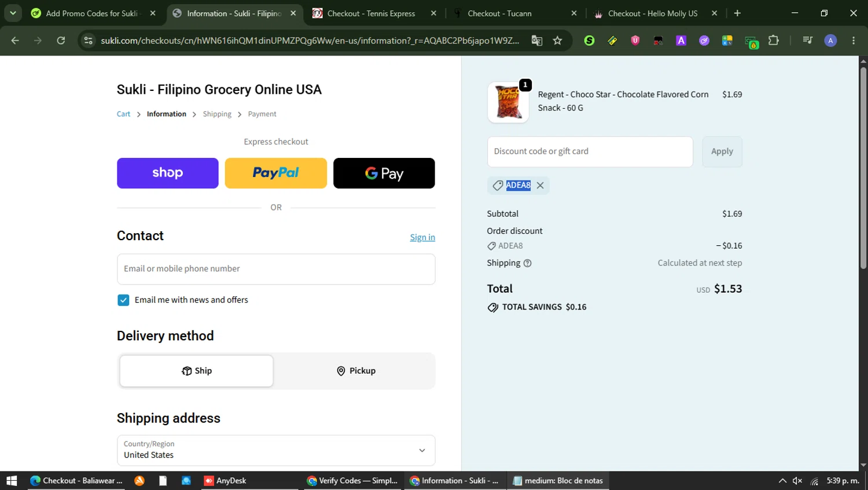Click the taskbar clock 5:39 p. m.

pyautogui.click(x=843, y=481)
